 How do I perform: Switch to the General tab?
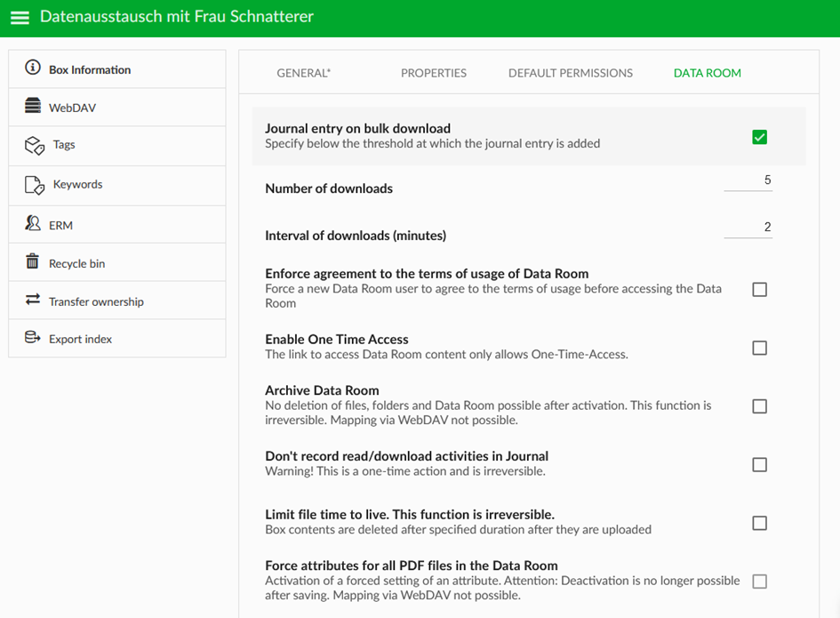pos(304,73)
